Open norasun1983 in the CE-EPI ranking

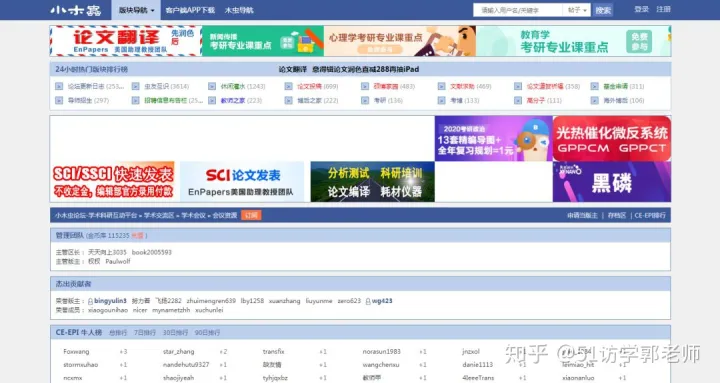coord(382,351)
